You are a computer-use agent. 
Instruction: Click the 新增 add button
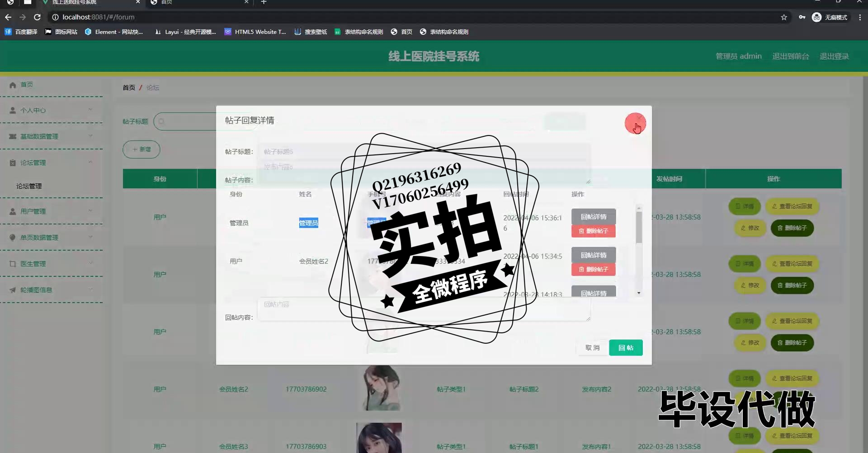tap(142, 149)
